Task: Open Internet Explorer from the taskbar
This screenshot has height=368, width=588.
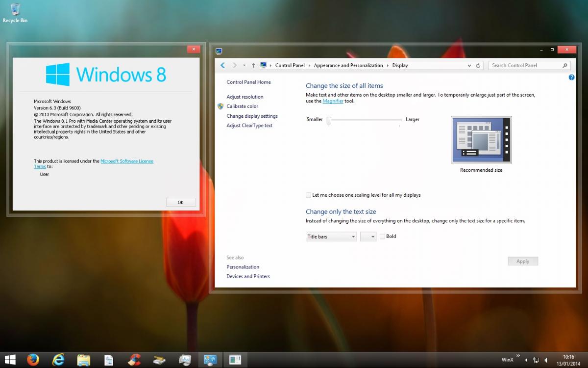Action: click(58, 360)
